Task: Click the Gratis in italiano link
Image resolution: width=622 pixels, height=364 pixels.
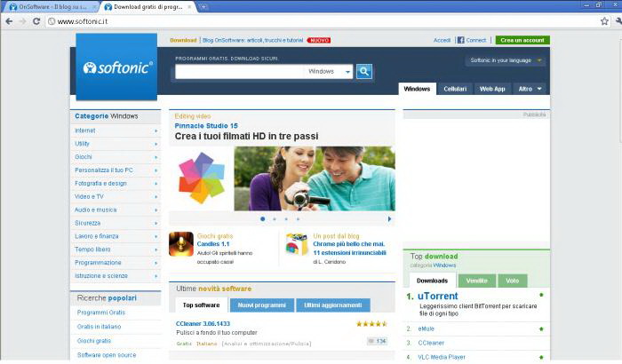Action: (x=100, y=327)
